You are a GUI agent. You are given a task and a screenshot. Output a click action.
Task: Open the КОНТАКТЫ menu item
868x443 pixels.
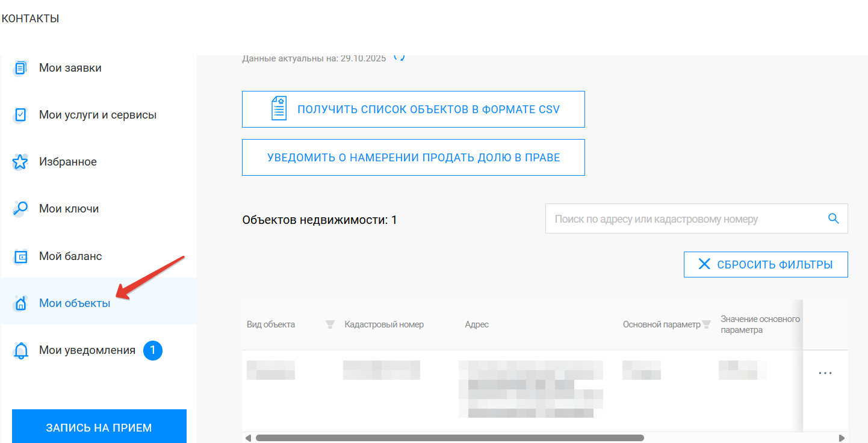tap(30, 17)
